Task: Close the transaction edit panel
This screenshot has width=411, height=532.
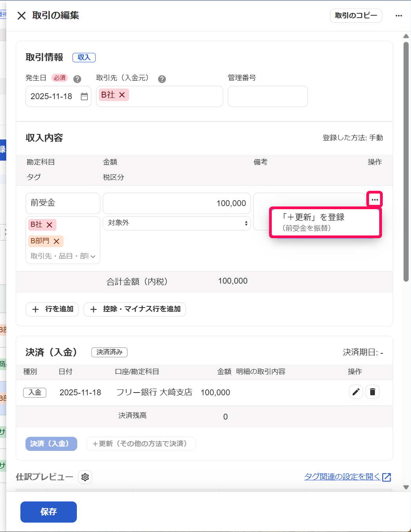Action: pos(22,16)
